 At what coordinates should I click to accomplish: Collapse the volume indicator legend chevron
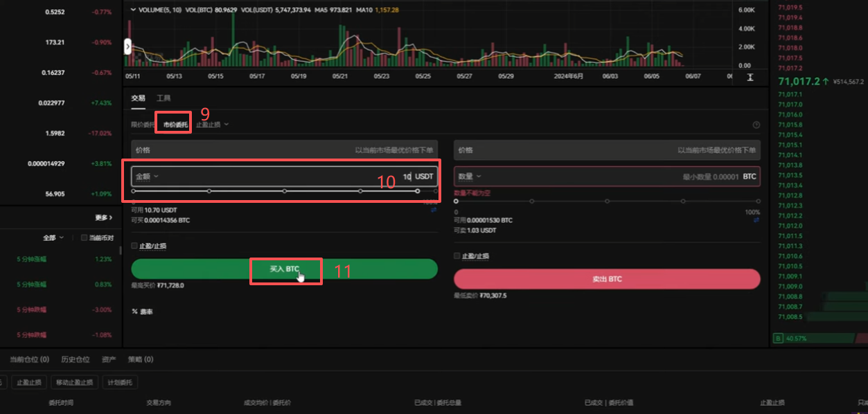tap(132, 10)
